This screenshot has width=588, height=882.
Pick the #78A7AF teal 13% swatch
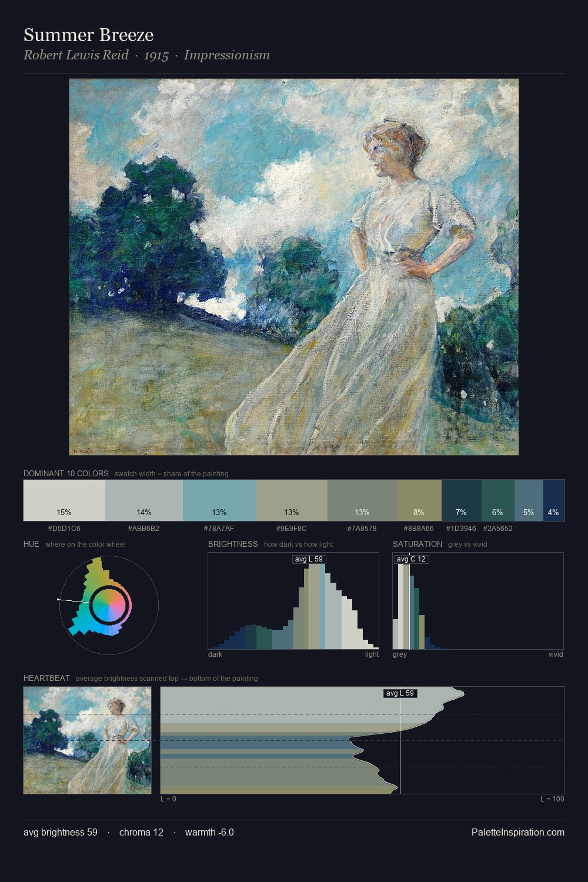[219, 500]
